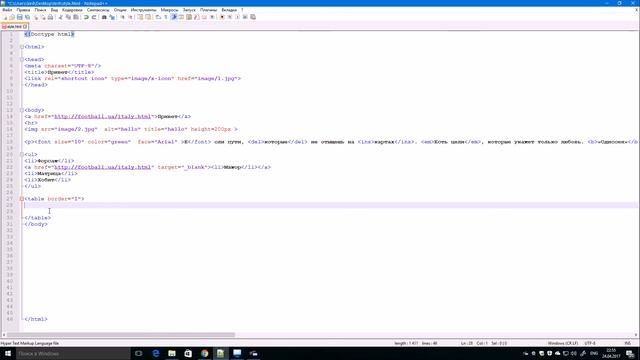The image size is (640, 360).
Task: Enable synchronized vertical scrolling
Action: point(140,17)
